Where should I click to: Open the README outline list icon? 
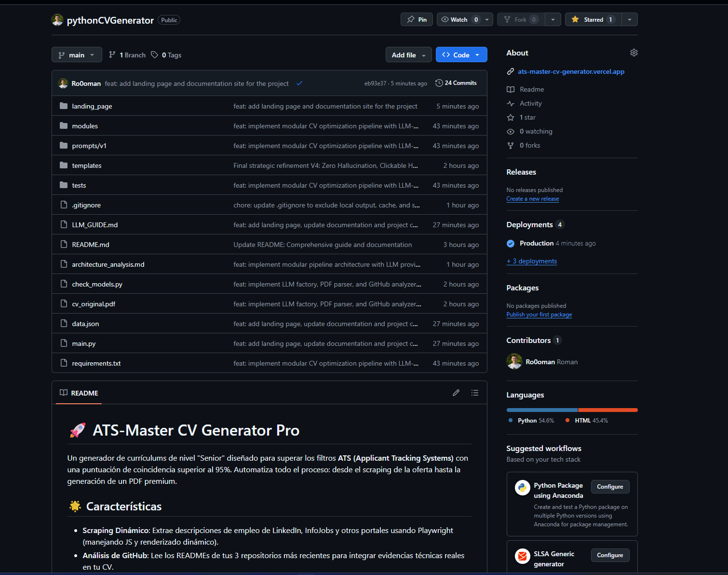(x=474, y=393)
